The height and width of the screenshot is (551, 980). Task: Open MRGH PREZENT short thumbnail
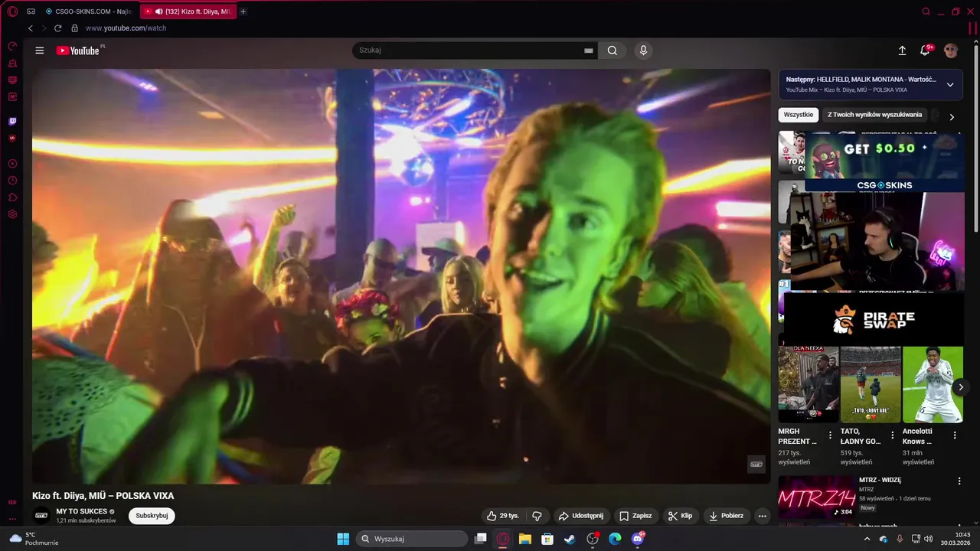point(808,384)
